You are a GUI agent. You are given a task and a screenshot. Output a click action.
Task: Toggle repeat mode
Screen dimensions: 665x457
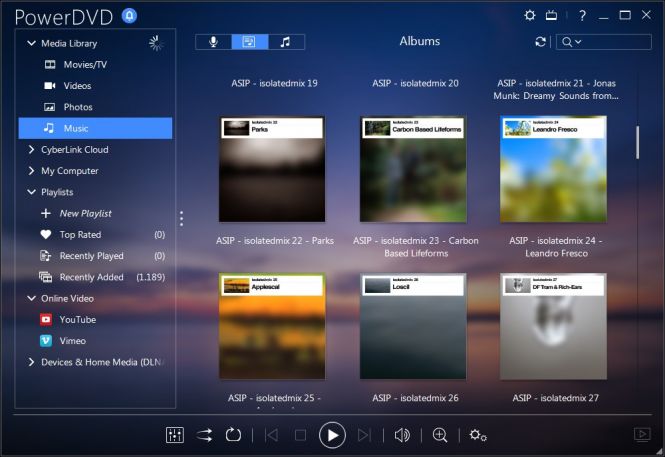[233, 435]
